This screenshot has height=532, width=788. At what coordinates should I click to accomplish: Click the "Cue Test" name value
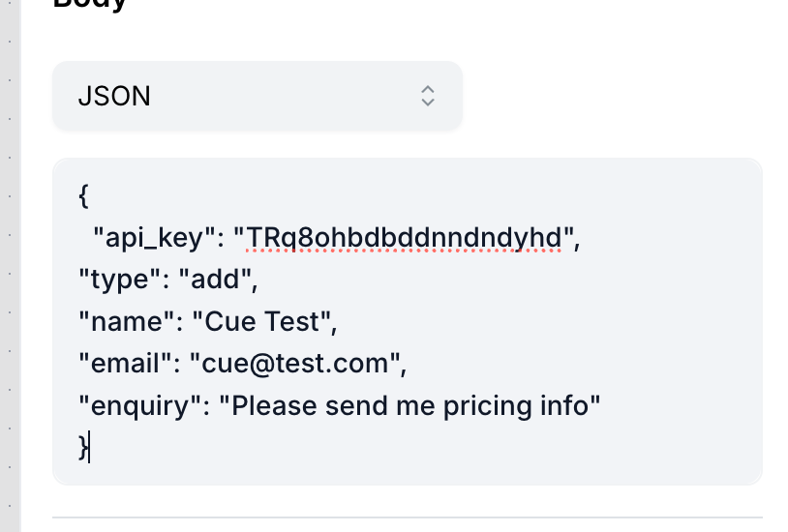(x=261, y=321)
